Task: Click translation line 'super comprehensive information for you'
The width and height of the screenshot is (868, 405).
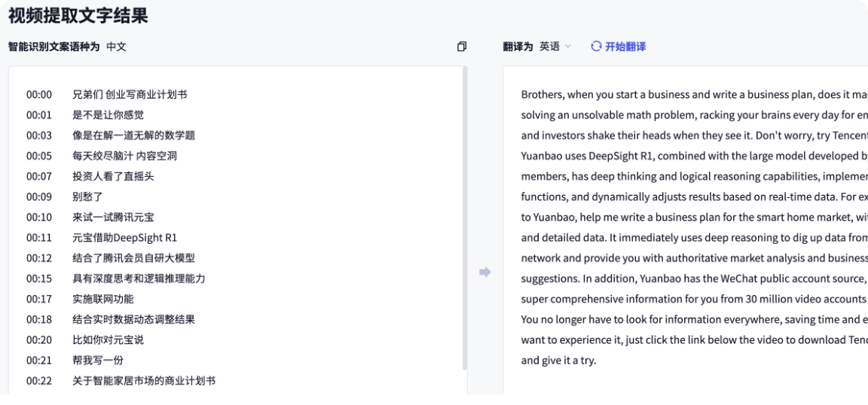Action: [694, 300]
